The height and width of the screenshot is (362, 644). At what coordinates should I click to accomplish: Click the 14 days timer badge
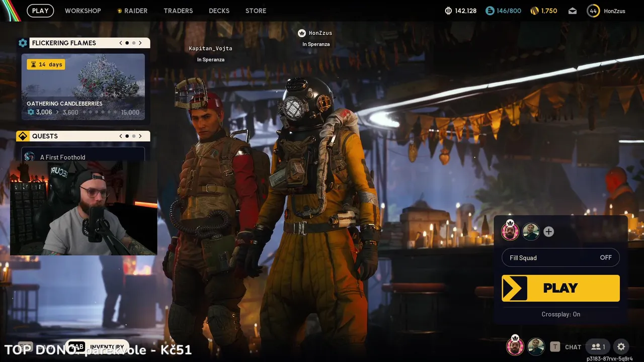pos(46,64)
